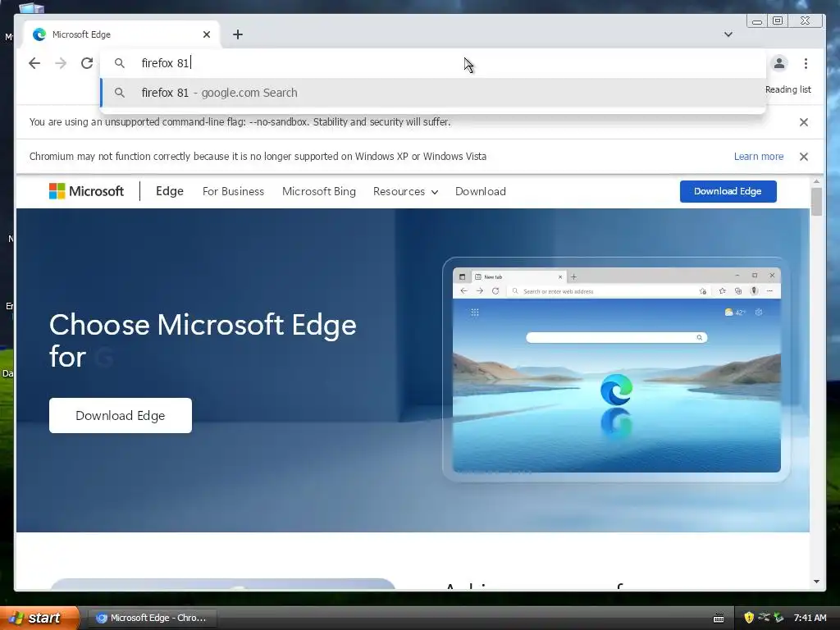Open the For Business nav item
Screen dimensions: 840x630
(233, 191)
